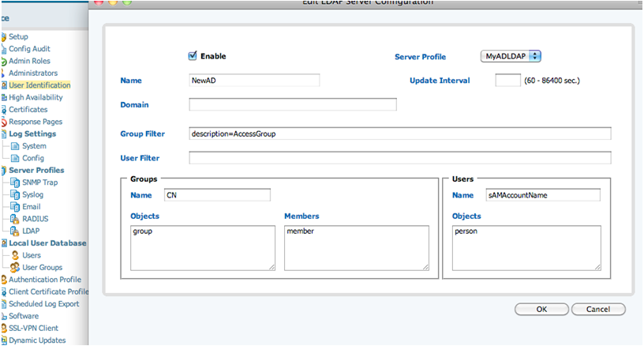Click the Admin Roles icon
The height and width of the screenshot is (346, 644).
point(4,62)
